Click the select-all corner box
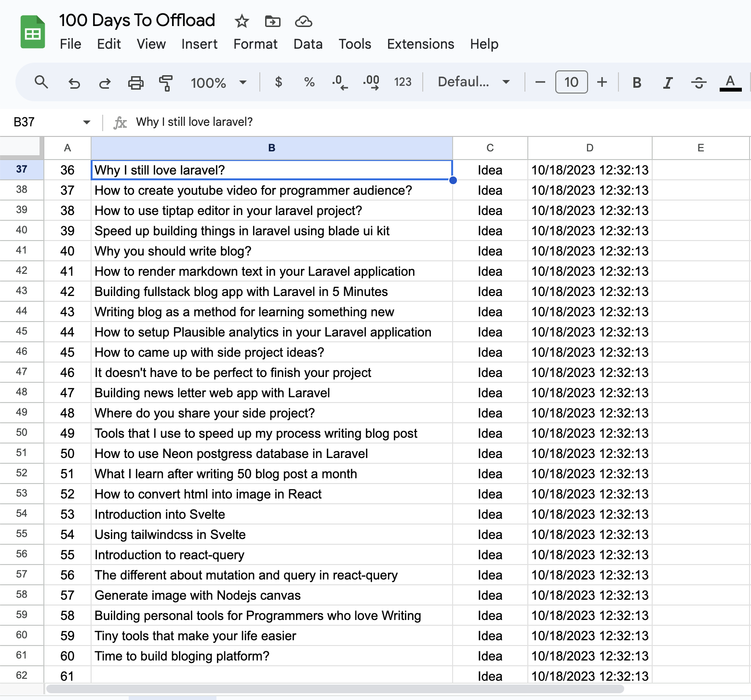Image resolution: width=751 pixels, height=700 pixels. [x=22, y=148]
